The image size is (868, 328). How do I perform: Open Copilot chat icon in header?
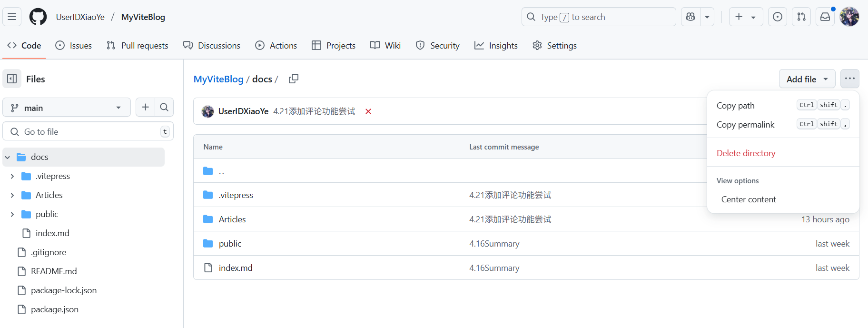click(x=690, y=17)
